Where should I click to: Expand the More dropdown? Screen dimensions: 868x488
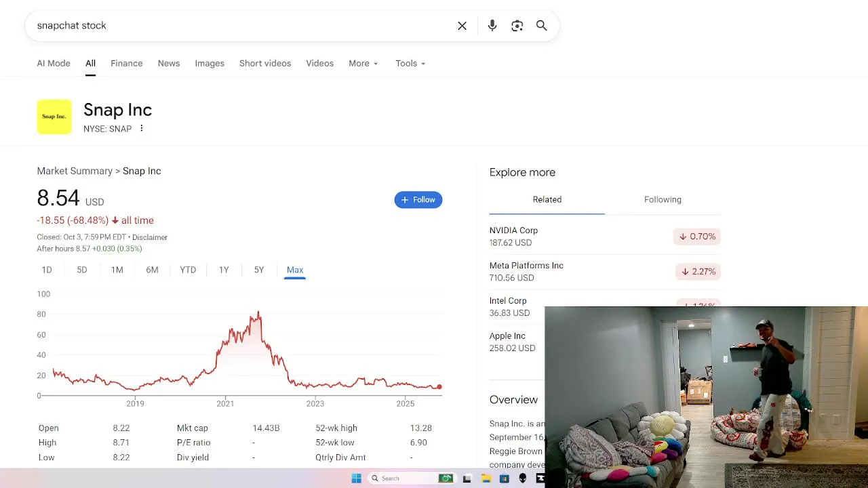(363, 63)
